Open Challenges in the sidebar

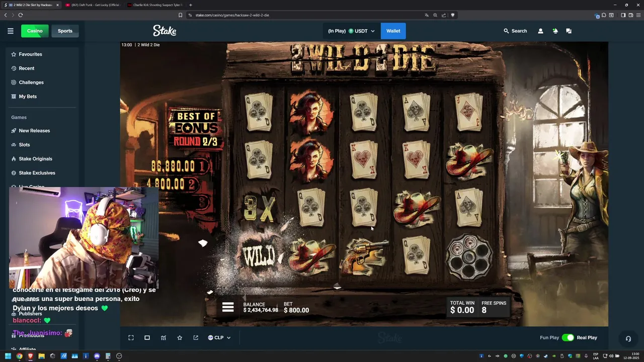tap(31, 82)
